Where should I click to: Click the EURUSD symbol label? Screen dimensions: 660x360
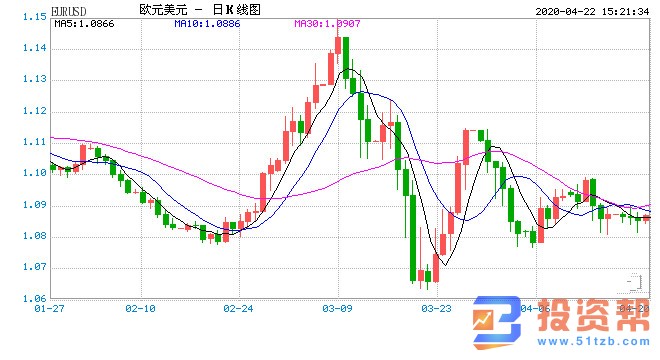pos(69,11)
